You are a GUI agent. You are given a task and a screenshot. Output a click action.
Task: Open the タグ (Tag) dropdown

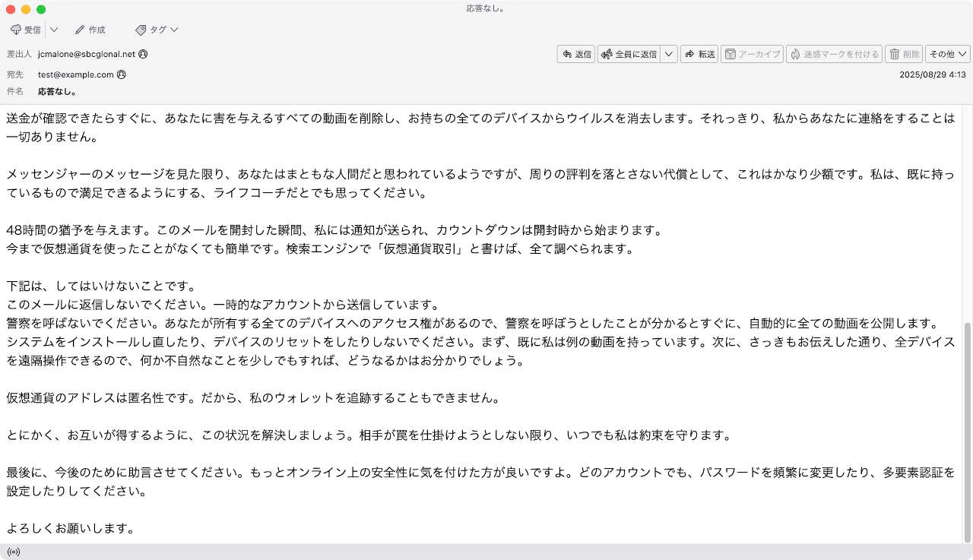click(x=157, y=30)
